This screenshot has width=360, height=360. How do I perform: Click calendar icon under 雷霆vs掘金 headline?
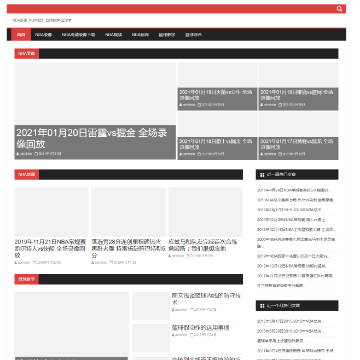36,154
